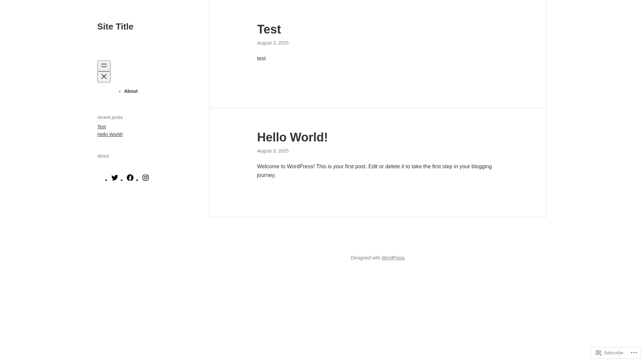Open the hamburger navigation menu
The height and width of the screenshot is (362, 644).
tap(104, 66)
